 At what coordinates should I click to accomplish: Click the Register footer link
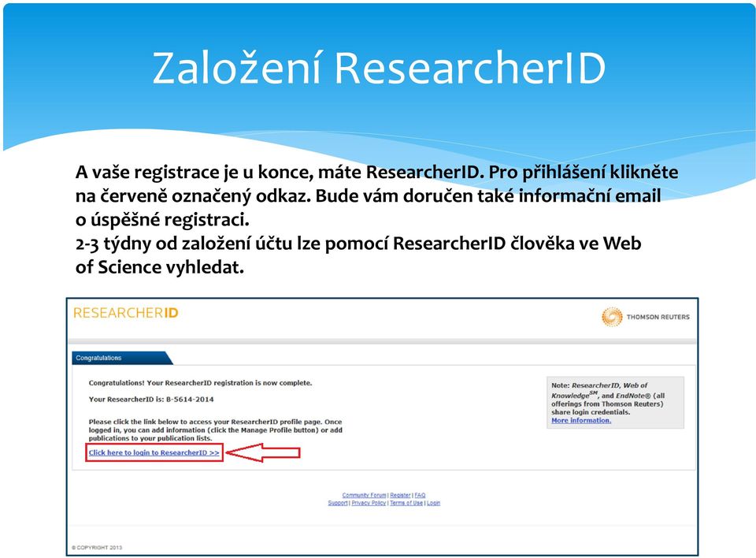(400, 495)
